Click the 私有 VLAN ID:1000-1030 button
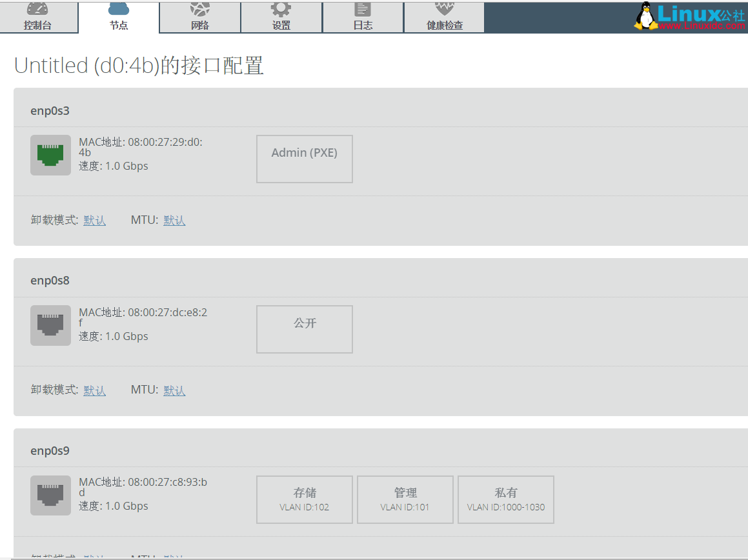The width and height of the screenshot is (748, 560). point(505,499)
